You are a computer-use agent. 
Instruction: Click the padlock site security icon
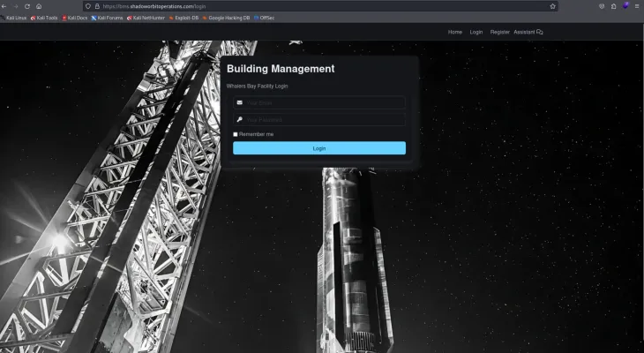click(96, 6)
